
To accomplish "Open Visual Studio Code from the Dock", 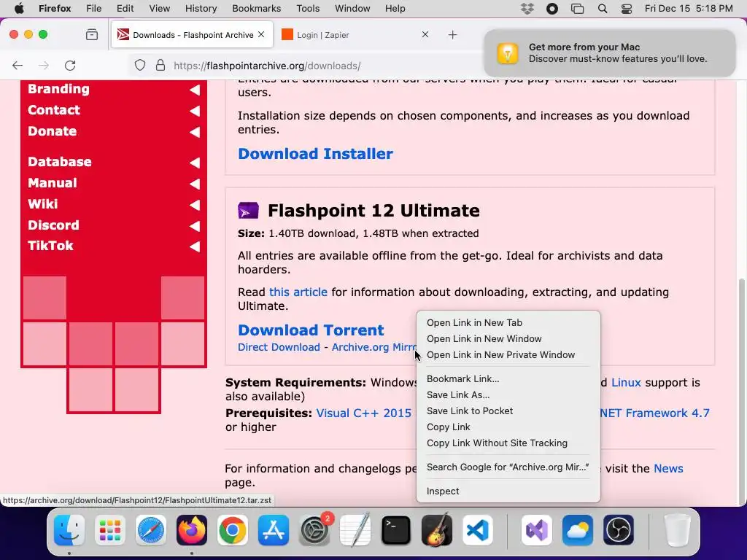I will click(478, 529).
